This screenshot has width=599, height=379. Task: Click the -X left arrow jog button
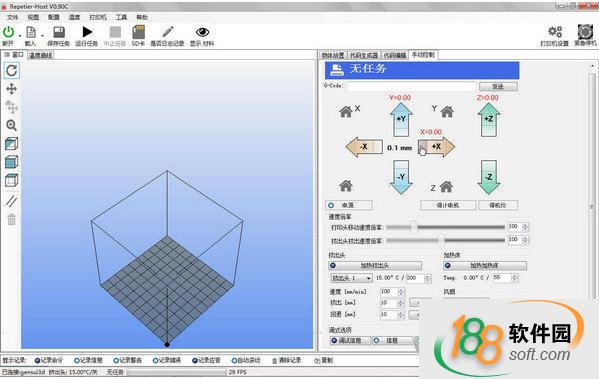pyautogui.click(x=364, y=147)
